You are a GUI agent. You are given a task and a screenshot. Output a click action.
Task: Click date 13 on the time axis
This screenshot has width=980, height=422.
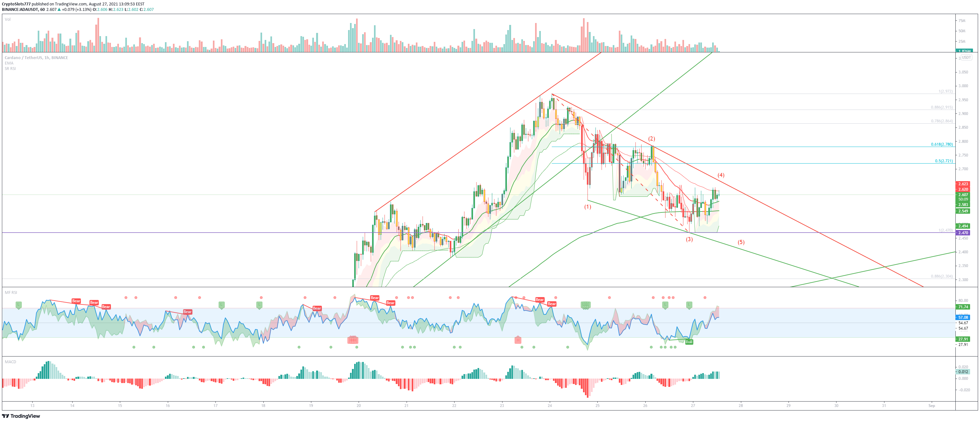pyautogui.click(x=32, y=406)
